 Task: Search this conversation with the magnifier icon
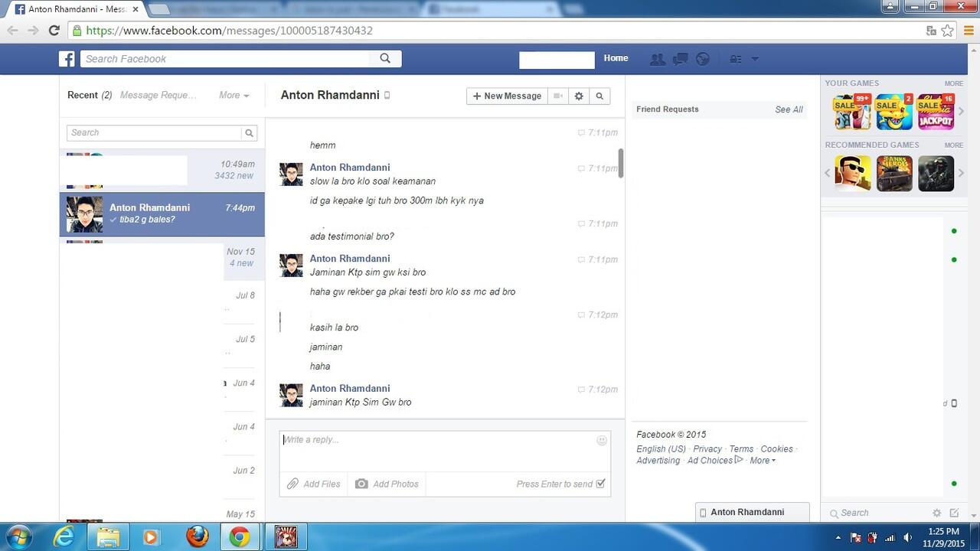click(x=599, y=96)
